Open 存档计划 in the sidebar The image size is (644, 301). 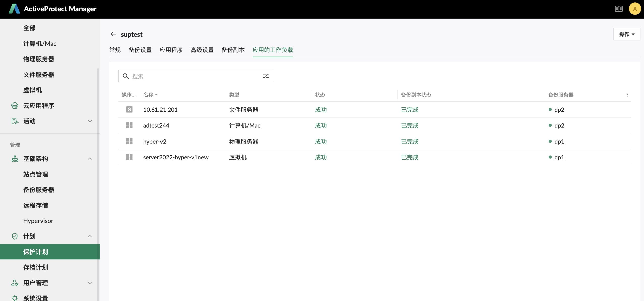[x=35, y=267]
